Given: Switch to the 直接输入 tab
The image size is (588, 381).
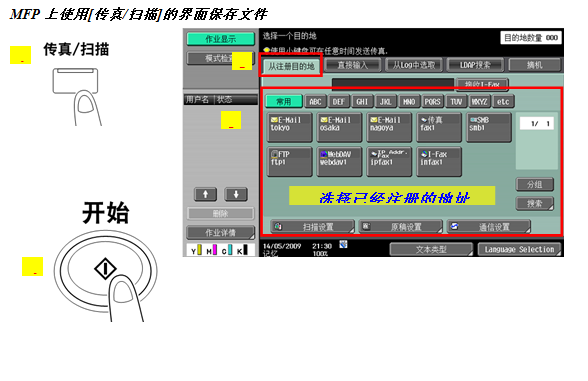Looking at the screenshot, I should pyautogui.click(x=353, y=65).
